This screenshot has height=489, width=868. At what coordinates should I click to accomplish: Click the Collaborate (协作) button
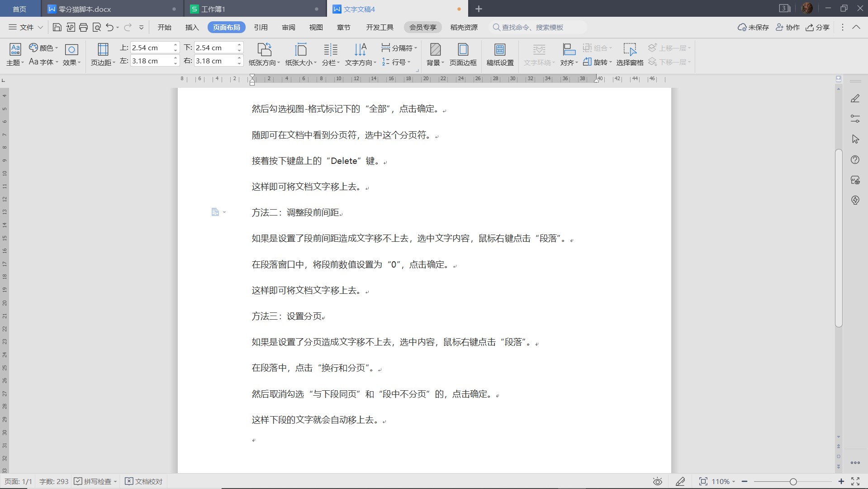(x=787, y=27)
